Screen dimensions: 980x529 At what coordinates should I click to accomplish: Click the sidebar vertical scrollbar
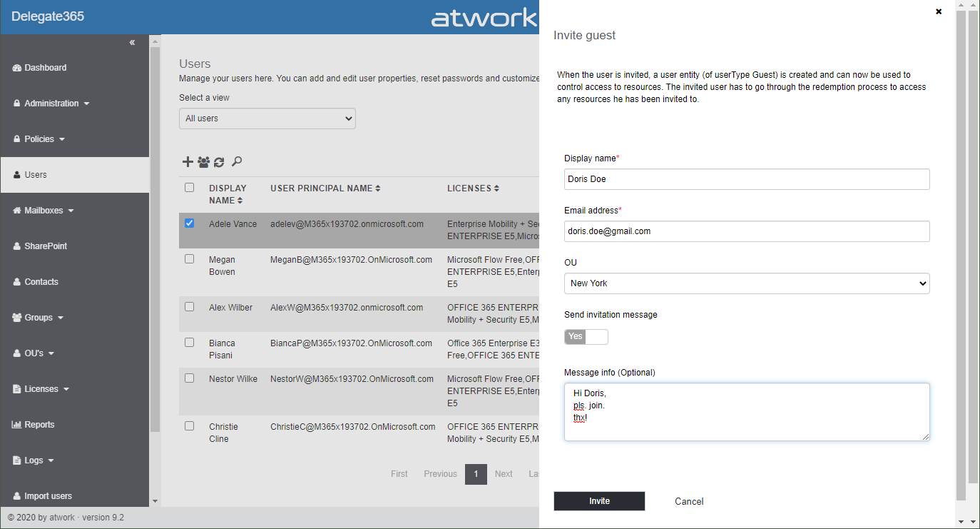point(155,239)
